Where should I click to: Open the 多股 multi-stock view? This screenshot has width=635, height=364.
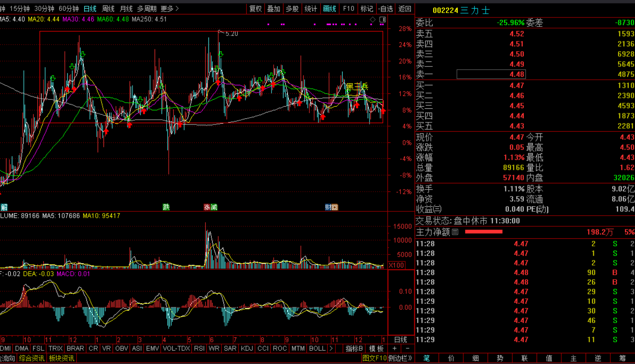pyautogui.click(x=292, y=9)
